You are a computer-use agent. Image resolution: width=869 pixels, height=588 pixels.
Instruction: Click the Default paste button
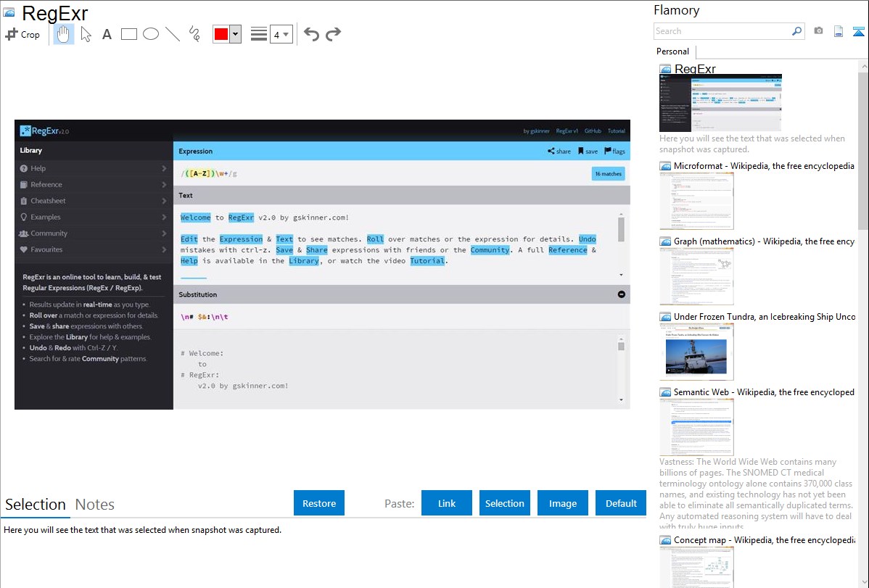pos(621,503)
